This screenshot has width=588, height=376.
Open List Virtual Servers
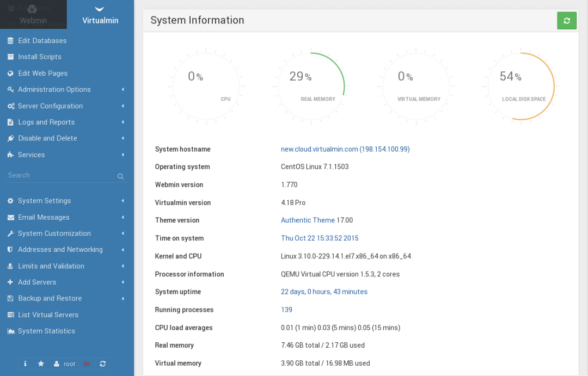(48, 315)
